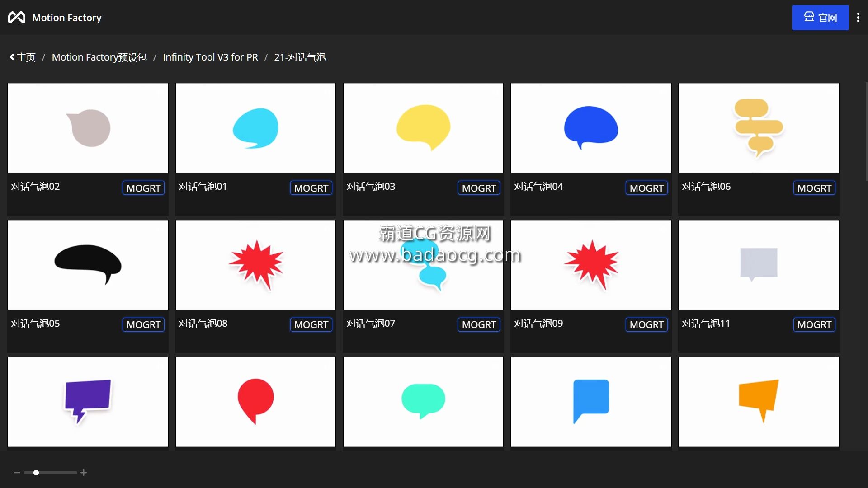The width and height of the screenshot is (868, 488).
Task: Select the 对话气泡03 yellow bubble thumbnail
Action: (423, 128)
